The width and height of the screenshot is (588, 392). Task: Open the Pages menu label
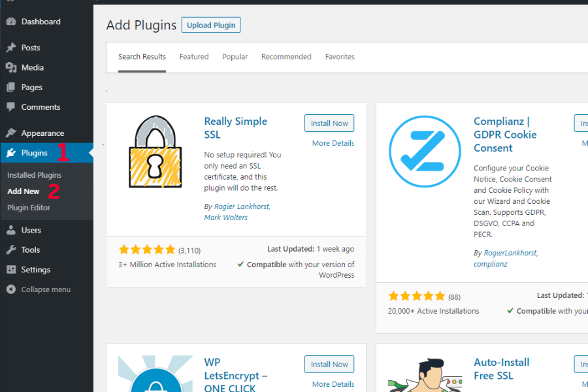(32, 88)
